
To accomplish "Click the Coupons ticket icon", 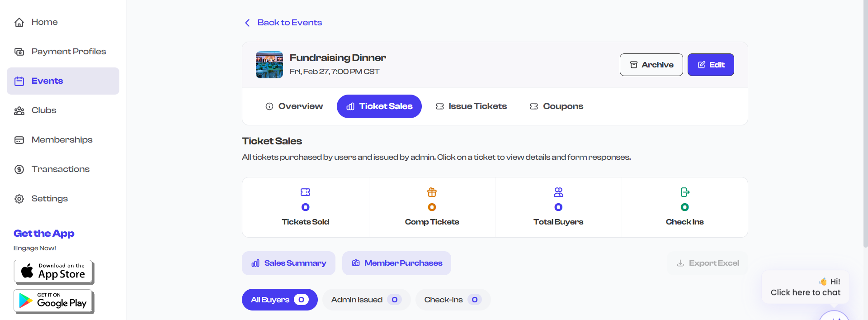I will 534,106.
